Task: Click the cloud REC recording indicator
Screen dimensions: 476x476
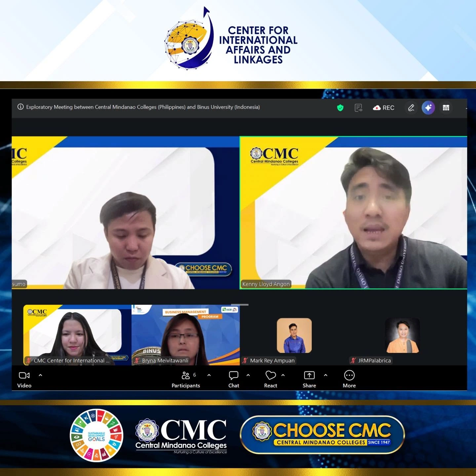Action: [383, 108]
